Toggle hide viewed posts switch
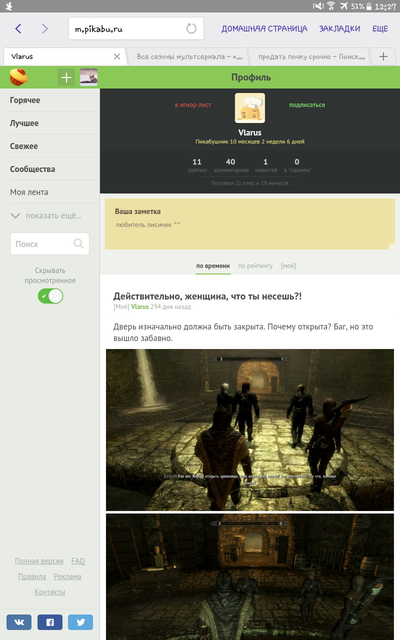Screen dimensions: 400x640 click(x=51, y=296)
